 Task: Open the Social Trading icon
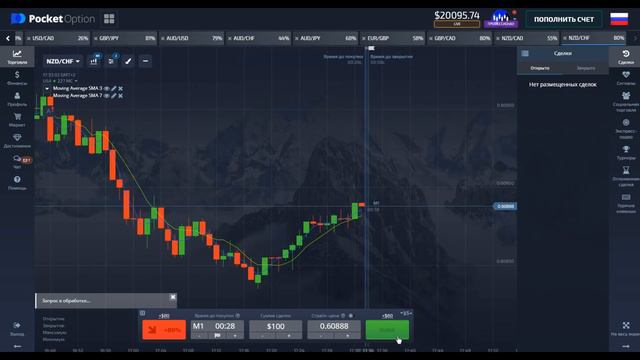625,102
